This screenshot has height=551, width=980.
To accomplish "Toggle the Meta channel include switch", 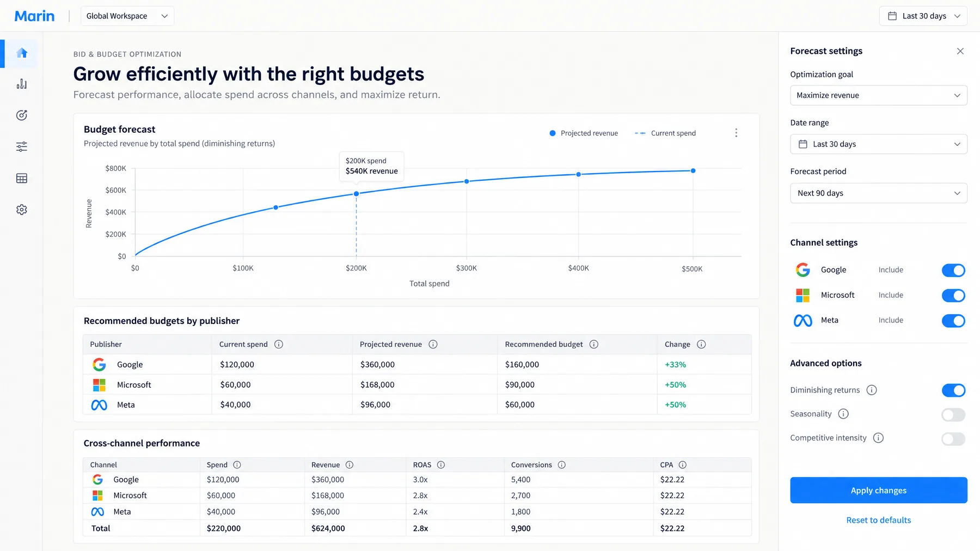I will 953,321.
